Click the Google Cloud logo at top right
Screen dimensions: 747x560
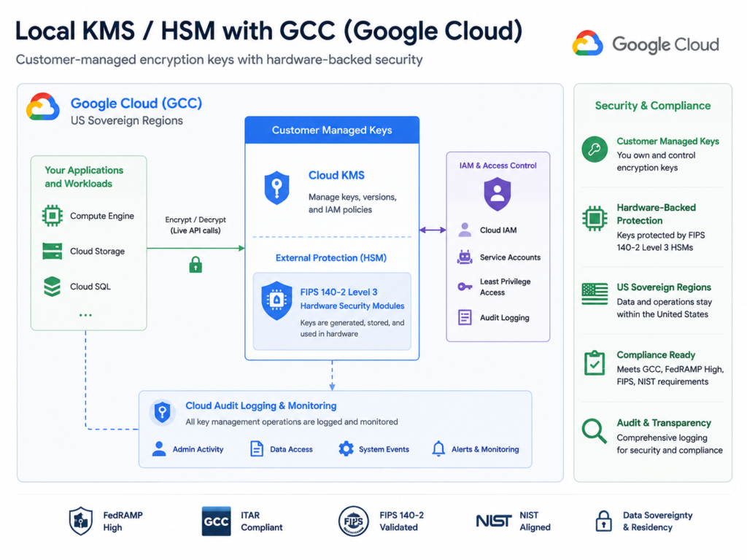646,44
